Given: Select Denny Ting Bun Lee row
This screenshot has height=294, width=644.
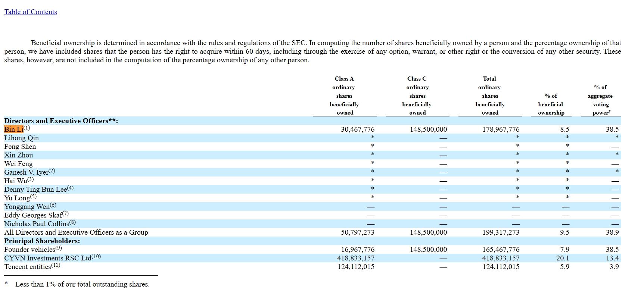Looking at the screenshot, I should click(35, 190).
